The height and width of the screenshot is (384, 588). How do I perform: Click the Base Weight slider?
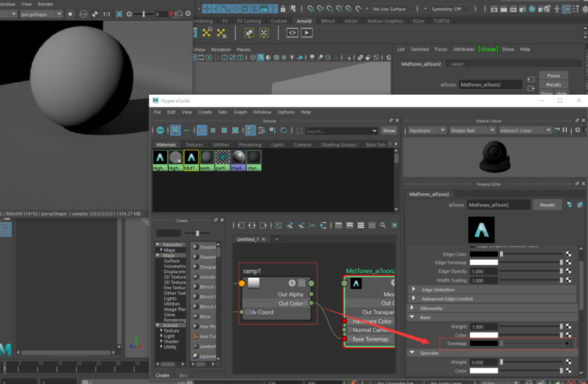[x=531, y=327]
